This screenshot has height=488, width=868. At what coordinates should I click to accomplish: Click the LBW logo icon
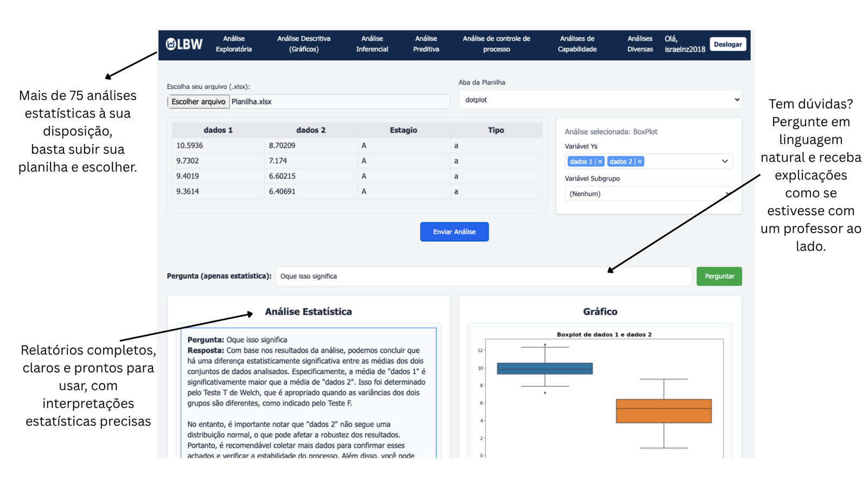[x=184, y=44]
